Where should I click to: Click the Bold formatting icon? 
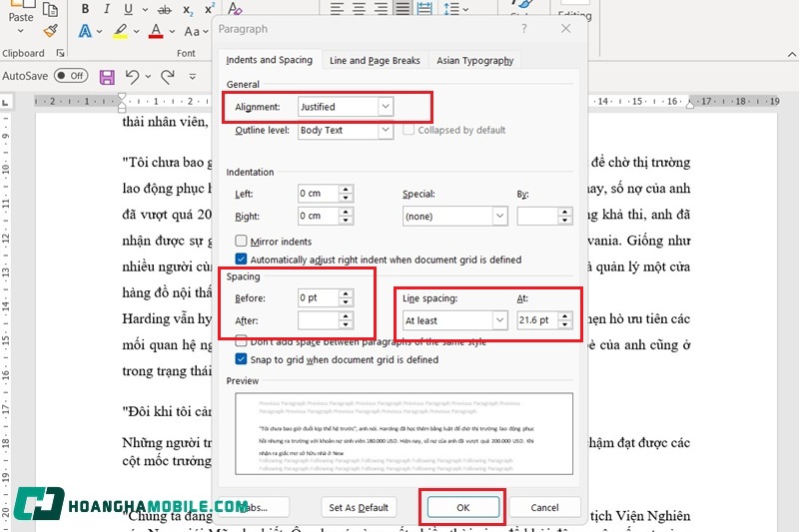tap(85, 9)
